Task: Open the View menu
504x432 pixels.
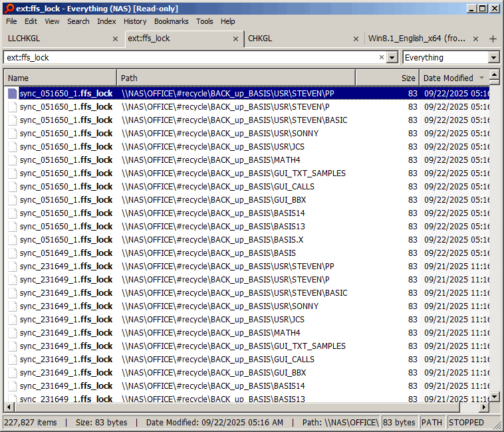Action: click(52, 21)
